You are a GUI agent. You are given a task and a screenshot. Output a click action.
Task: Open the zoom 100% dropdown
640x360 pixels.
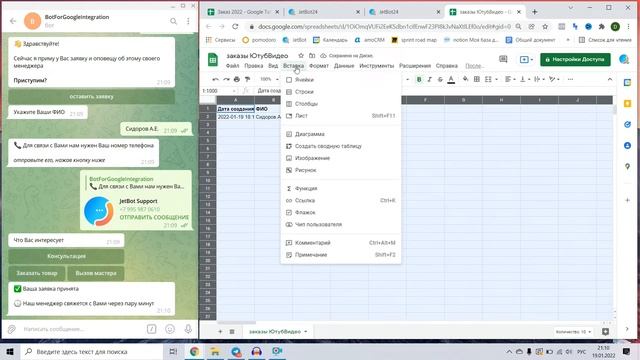click(x=269, y=79)
